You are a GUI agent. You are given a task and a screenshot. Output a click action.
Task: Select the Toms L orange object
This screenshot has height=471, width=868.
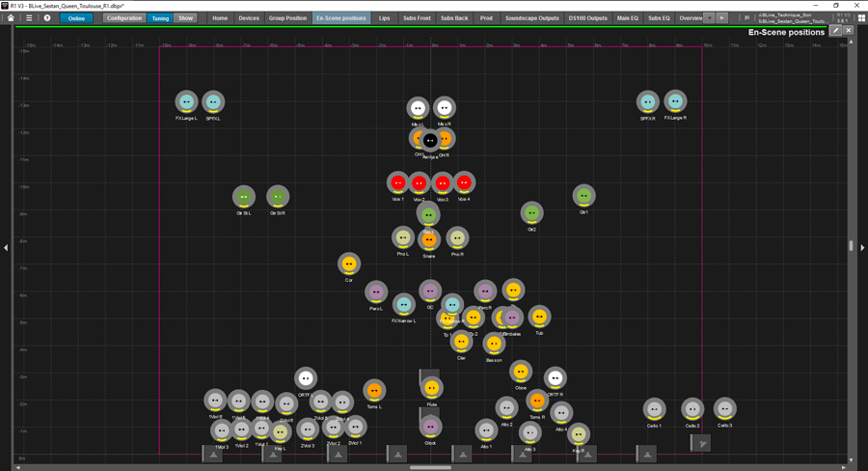click(374, 391)
